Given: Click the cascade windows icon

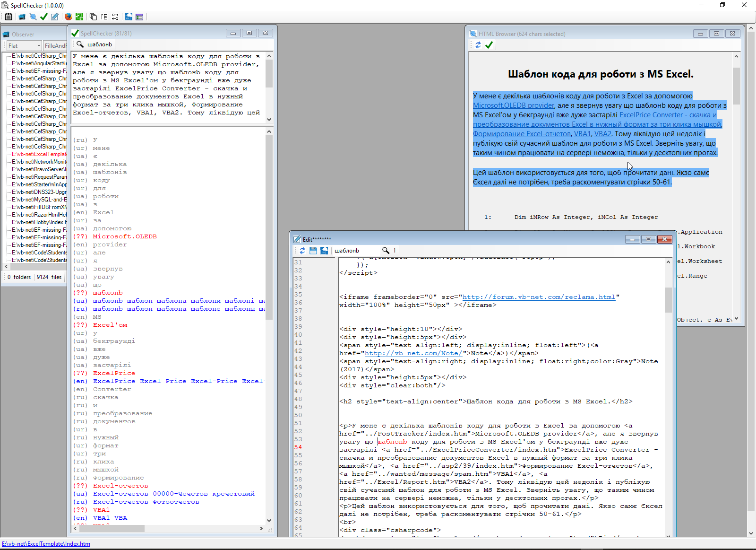Looking at the screenshot, I should tap(93, 17).
